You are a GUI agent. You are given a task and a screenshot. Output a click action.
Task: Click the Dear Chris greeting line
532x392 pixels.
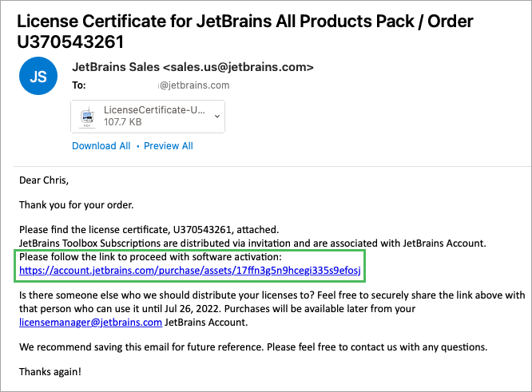44,180
